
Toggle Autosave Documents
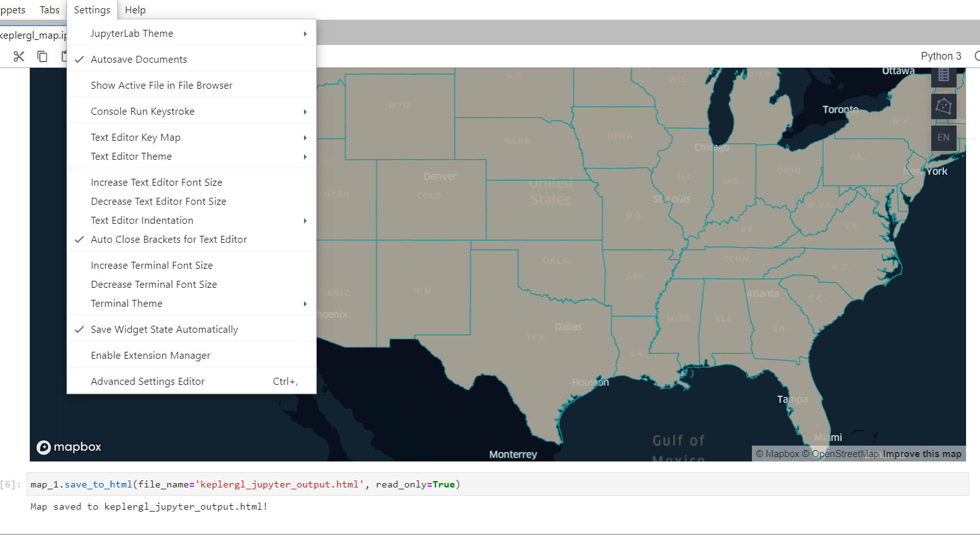(x=138, y=58)
